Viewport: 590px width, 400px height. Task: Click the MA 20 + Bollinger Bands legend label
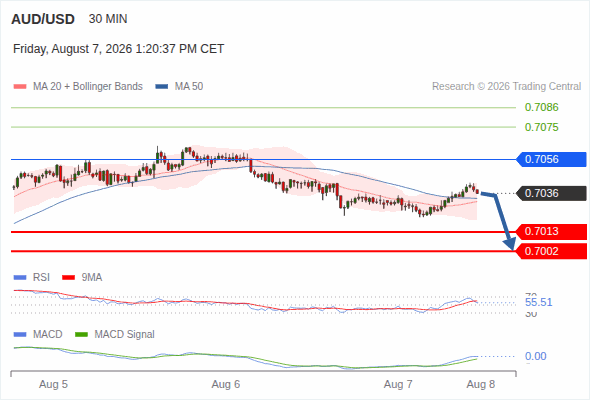88,87
